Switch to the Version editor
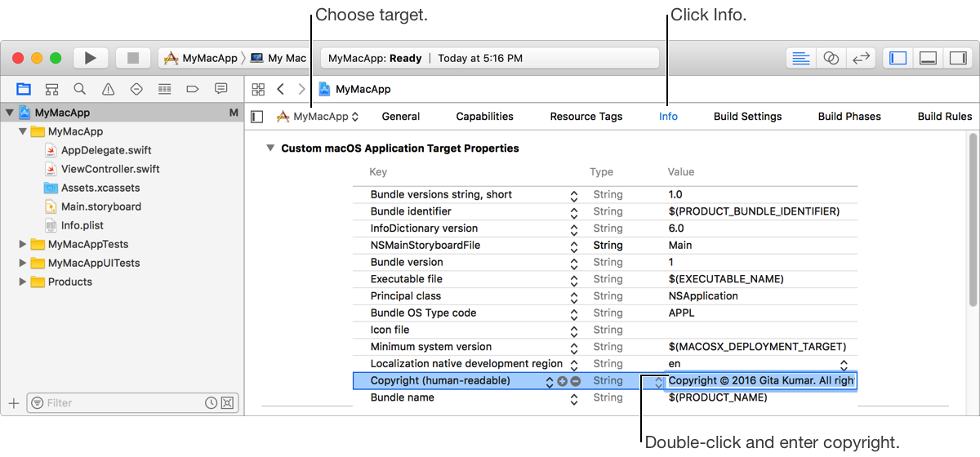The height and width of the screenshot is (457, 980). (x=860, y=58)
